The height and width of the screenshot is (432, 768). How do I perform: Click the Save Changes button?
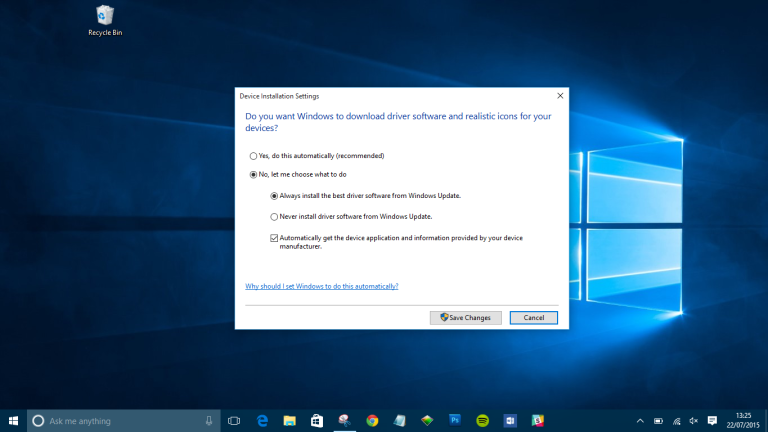[466, 317]
